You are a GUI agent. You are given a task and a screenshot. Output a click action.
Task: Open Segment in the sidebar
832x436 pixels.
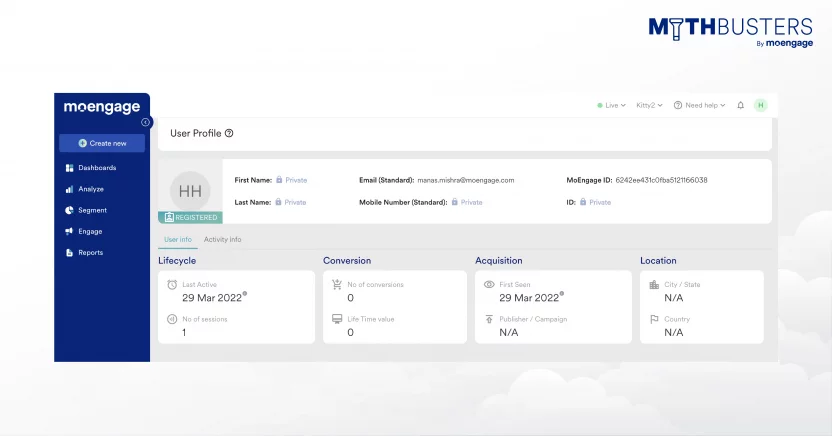click(86, 210)
